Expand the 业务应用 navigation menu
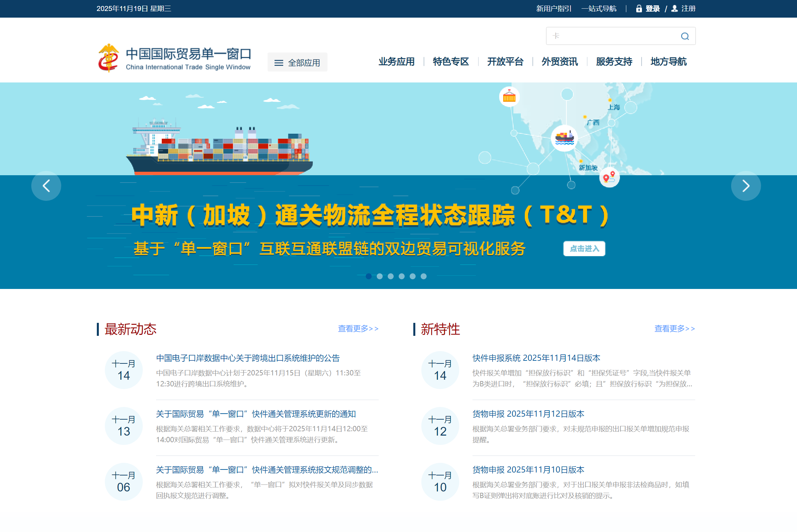Screen dimensions: 797x532 click(x=396, y=62)
